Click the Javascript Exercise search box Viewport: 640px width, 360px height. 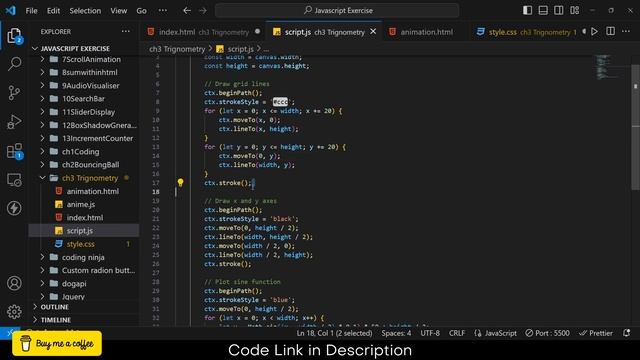pyautogui.click(x=337, y=11)
